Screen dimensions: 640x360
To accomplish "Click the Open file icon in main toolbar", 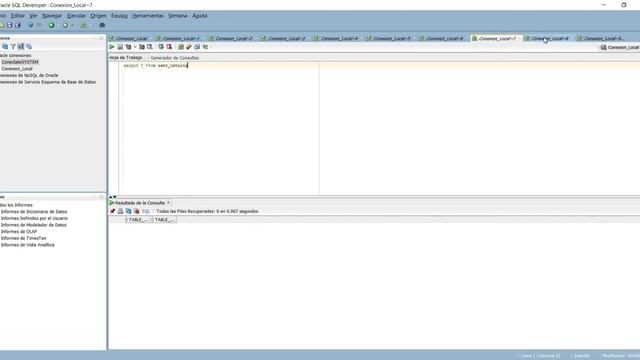I will [x=2, y=25].
